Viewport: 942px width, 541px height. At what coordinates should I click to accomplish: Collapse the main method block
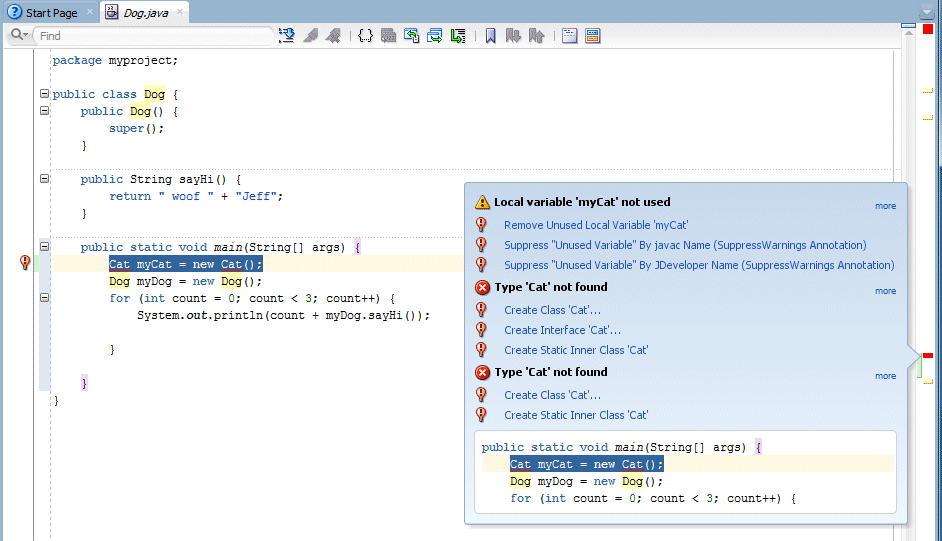(x=44, y=246)
